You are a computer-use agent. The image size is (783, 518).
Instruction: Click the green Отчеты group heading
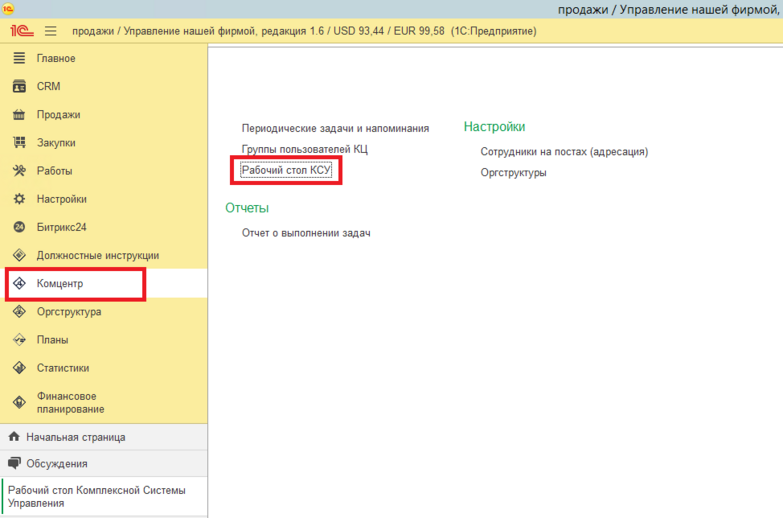[247, 208]
